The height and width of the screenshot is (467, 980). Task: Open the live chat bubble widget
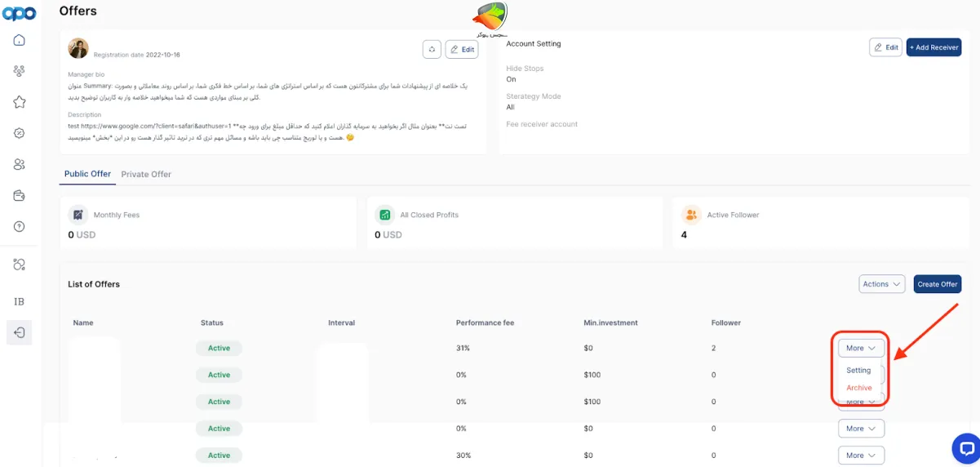(966, 448)
